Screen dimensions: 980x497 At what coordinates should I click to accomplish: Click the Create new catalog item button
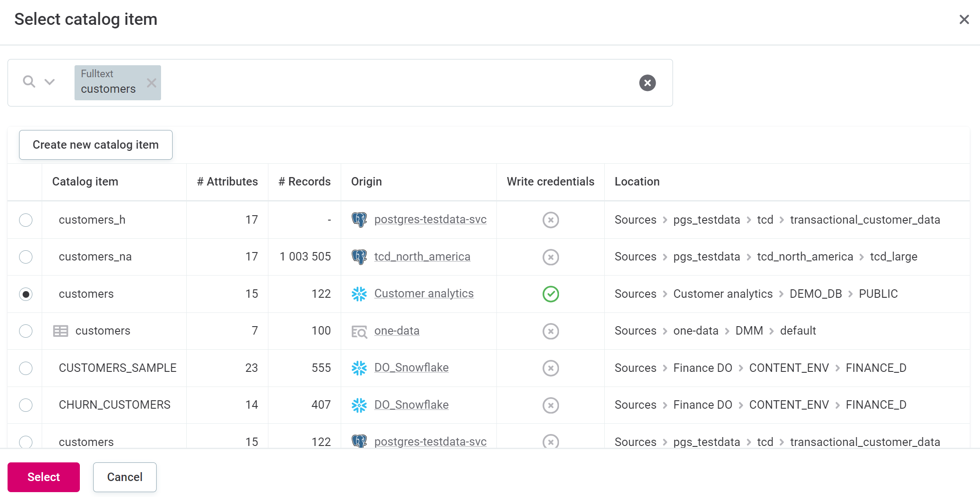tap(96, 145)
